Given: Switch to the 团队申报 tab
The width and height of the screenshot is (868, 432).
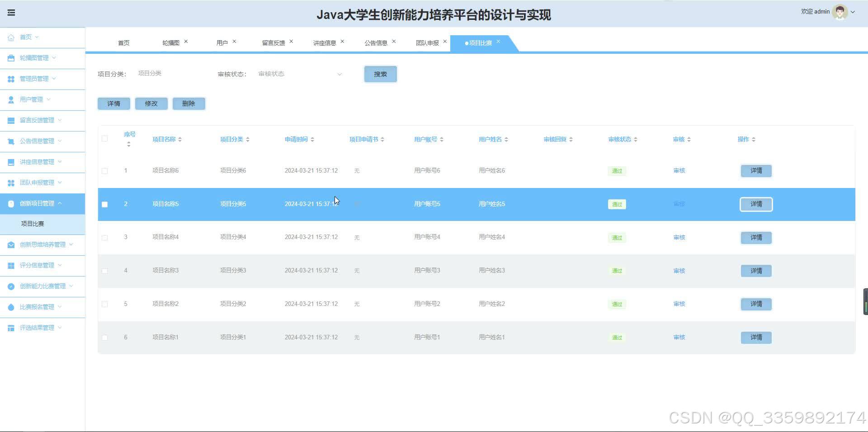Looking at the screenshot, I should tap(427, 43).
